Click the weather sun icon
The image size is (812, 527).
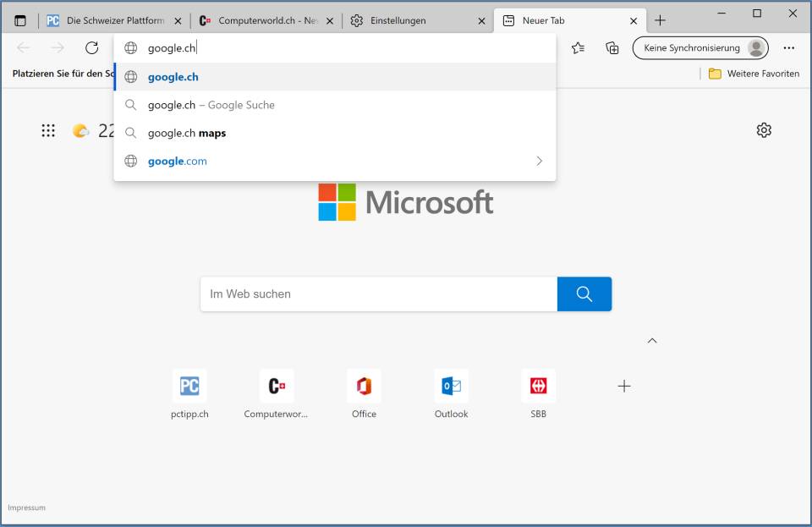pos(80,130)
